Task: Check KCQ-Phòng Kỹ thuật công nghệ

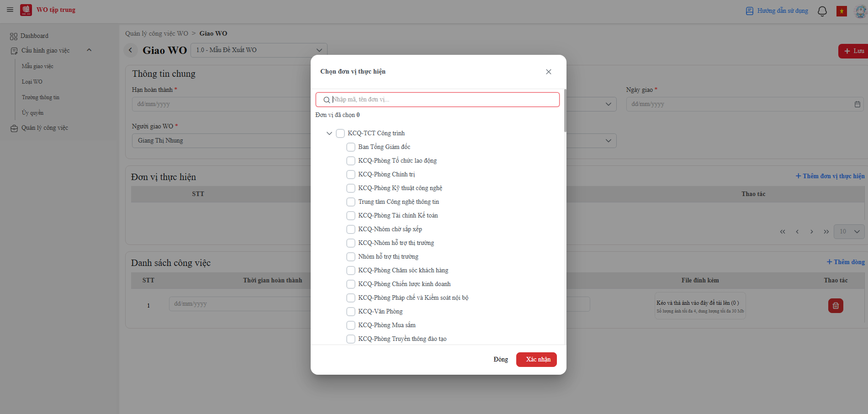Action: coord(351,188)
